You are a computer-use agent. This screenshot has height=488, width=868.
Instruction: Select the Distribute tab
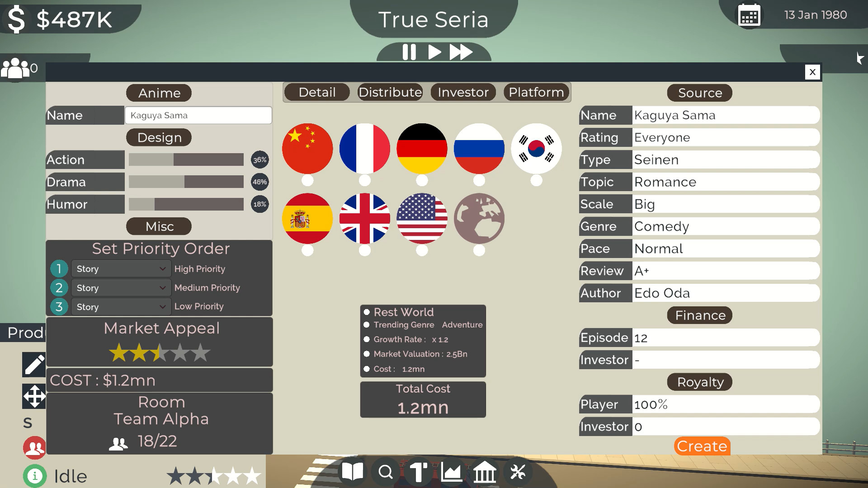[x=389, y=92]
